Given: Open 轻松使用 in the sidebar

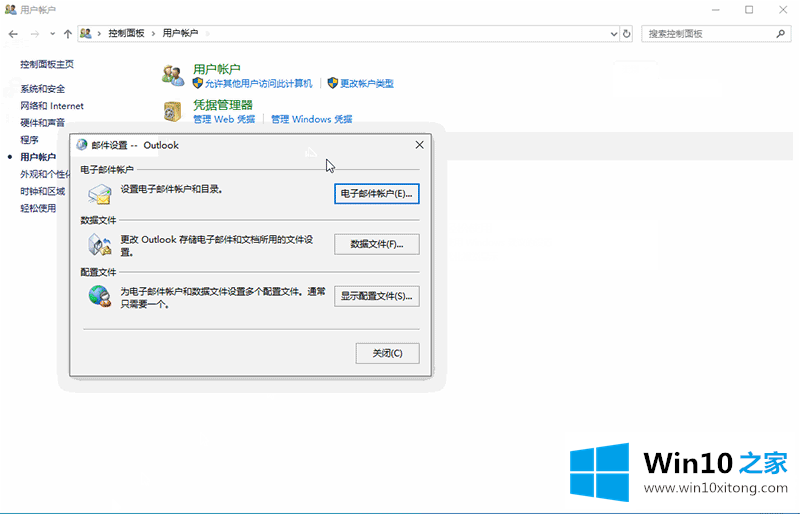Looking at the screenshot, I should 38,208.
